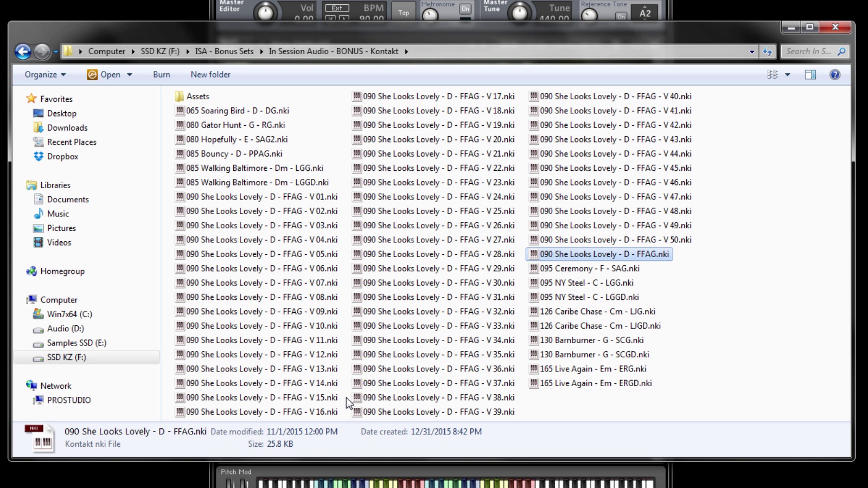Open the Videos library
Image resolution: width=868 pixels, height=488 pixels.
[x=59, y=242]
